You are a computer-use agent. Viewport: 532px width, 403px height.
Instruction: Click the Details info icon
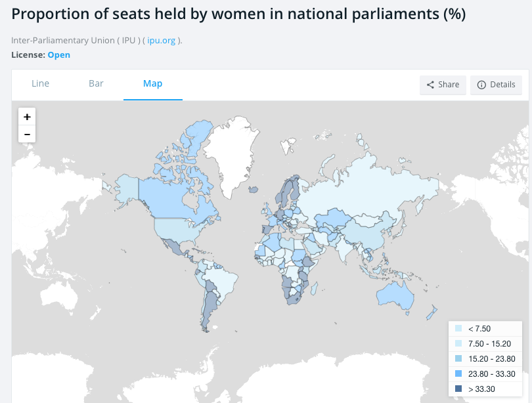(481, 85)
